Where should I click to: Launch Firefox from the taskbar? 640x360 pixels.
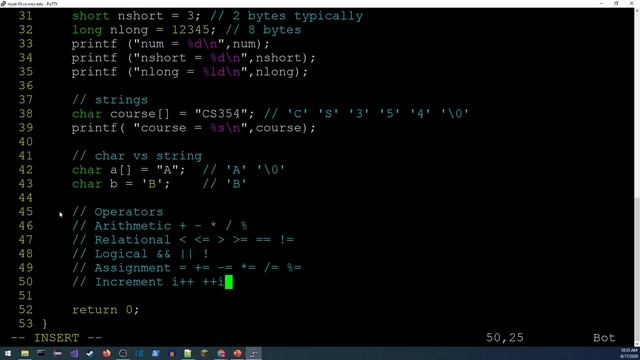[107, 353]
